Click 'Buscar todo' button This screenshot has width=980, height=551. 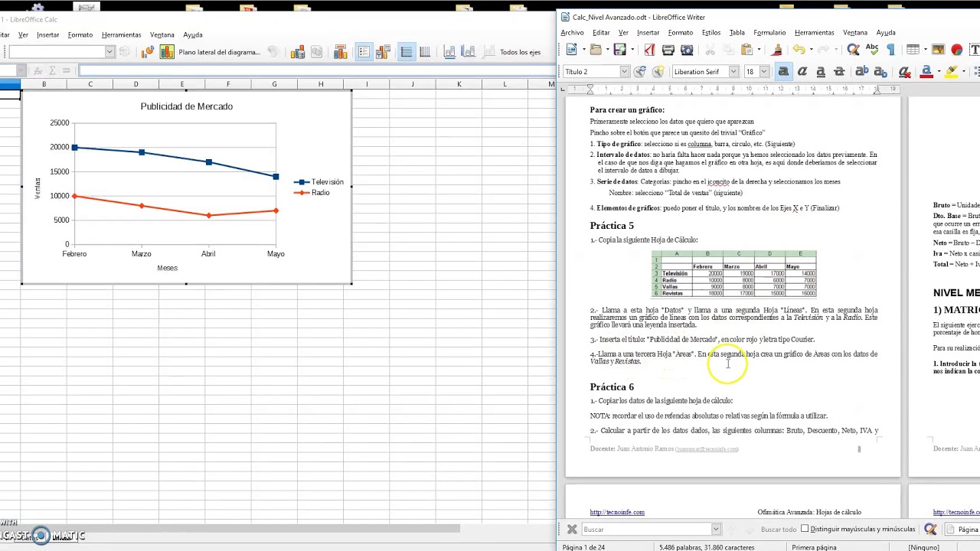[x=779, y=530]
